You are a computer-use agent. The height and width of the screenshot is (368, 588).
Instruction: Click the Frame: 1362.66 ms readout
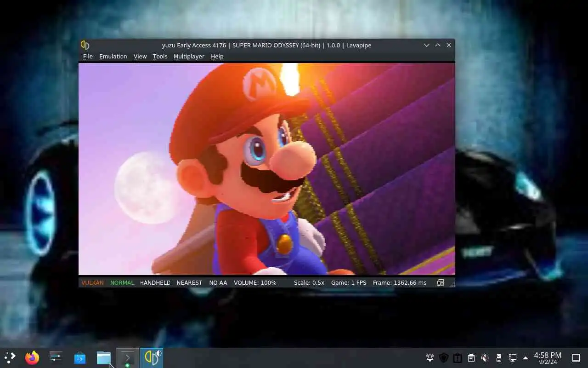400,282
